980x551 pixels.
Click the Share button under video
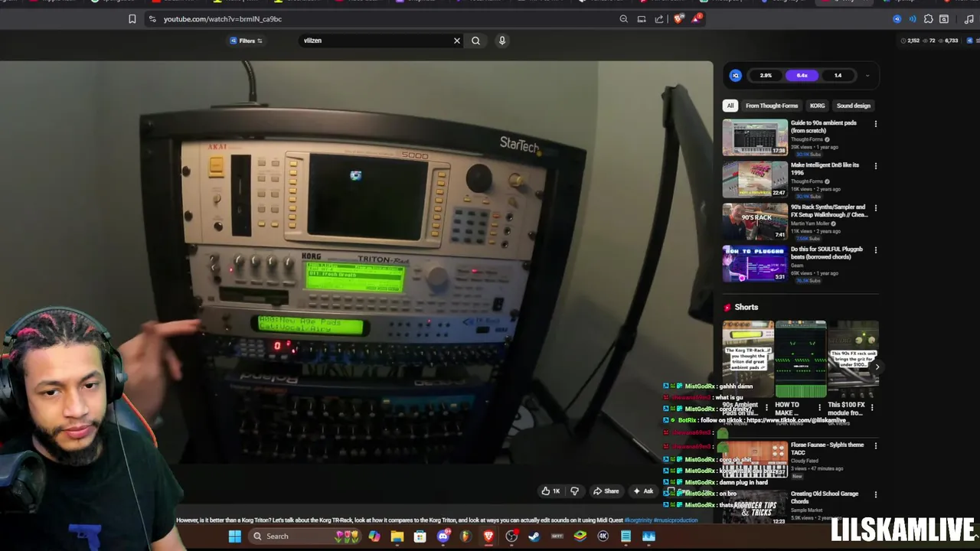(x=606, y=491)
